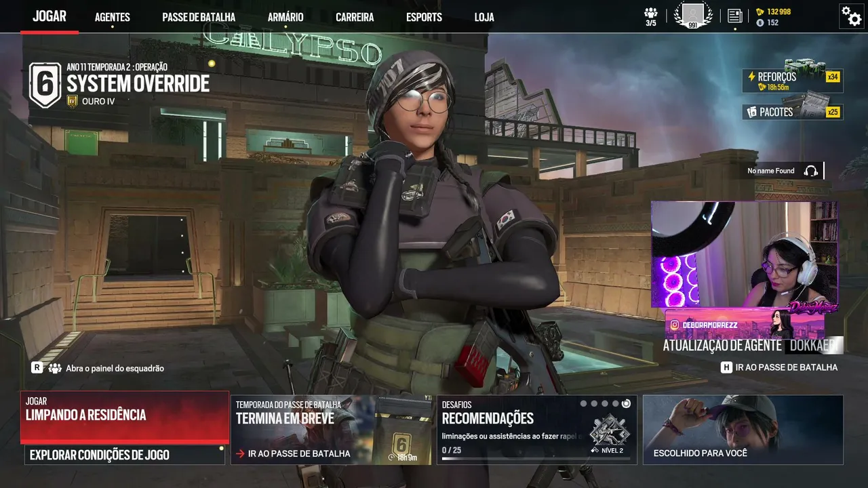The height and width of the screenshot is (488, 868).
Task: Open the player profile avatar level 991
Action: [x=693, y=16]
